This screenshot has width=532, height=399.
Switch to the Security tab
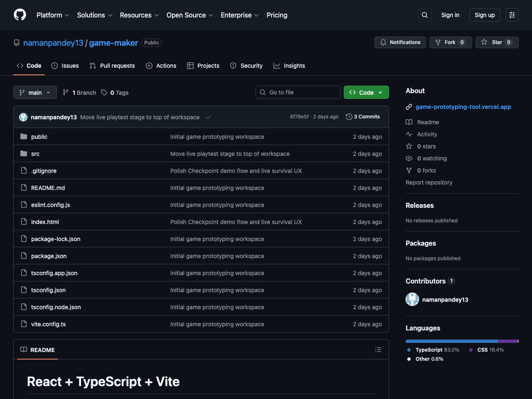(x=246, y=66)
